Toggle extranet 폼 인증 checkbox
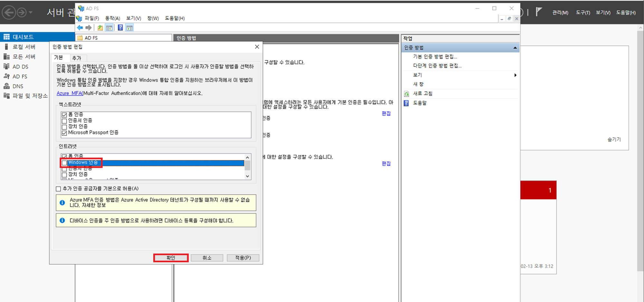The height and width of the screenshot is (302, 644). click(x=64, y=115)
